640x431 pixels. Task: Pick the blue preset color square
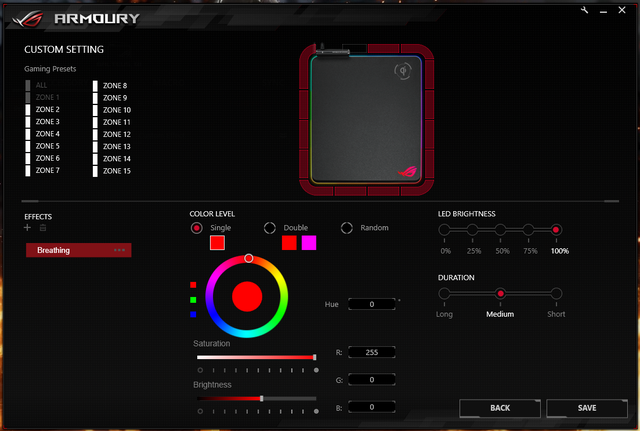[x=192, y=313]
